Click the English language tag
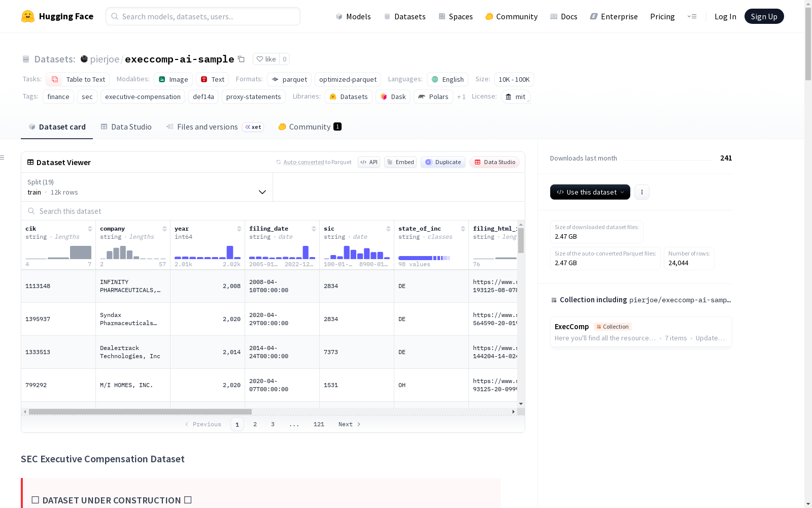The height and width of the screenshot is (508, 812). [448, 79]
